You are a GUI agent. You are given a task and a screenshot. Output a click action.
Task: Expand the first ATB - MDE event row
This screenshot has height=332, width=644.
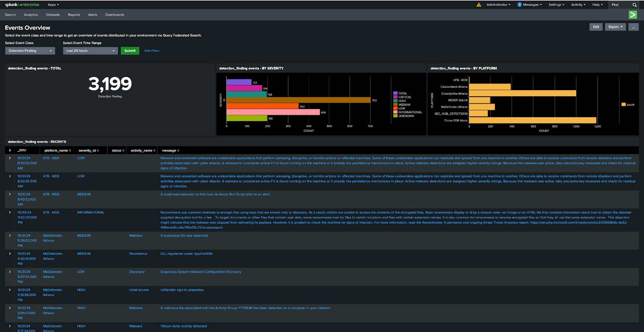click(10, 158)
